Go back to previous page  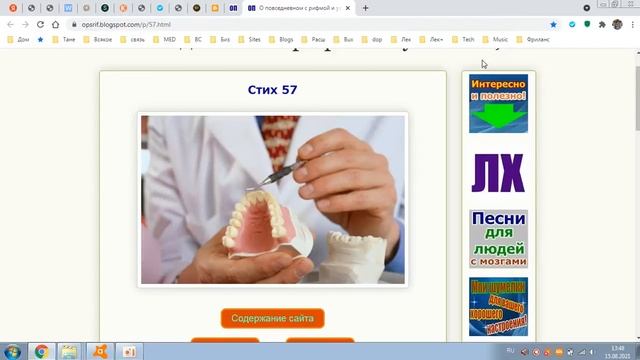10,24
